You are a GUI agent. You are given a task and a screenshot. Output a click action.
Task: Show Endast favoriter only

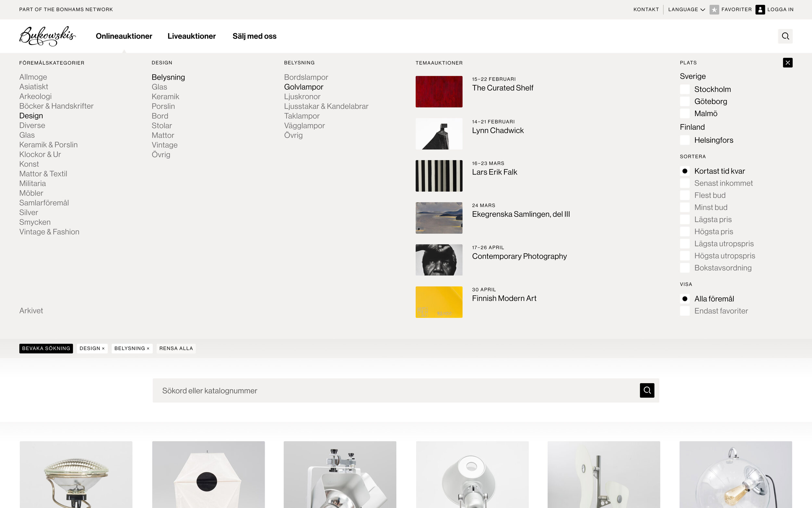pyautogui.click(x=685, y=311)
